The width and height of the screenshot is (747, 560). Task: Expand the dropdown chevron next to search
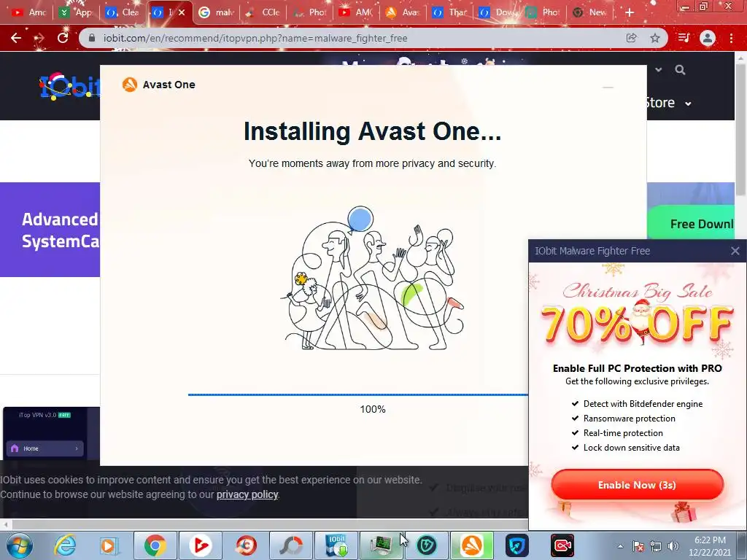point(659,70)
